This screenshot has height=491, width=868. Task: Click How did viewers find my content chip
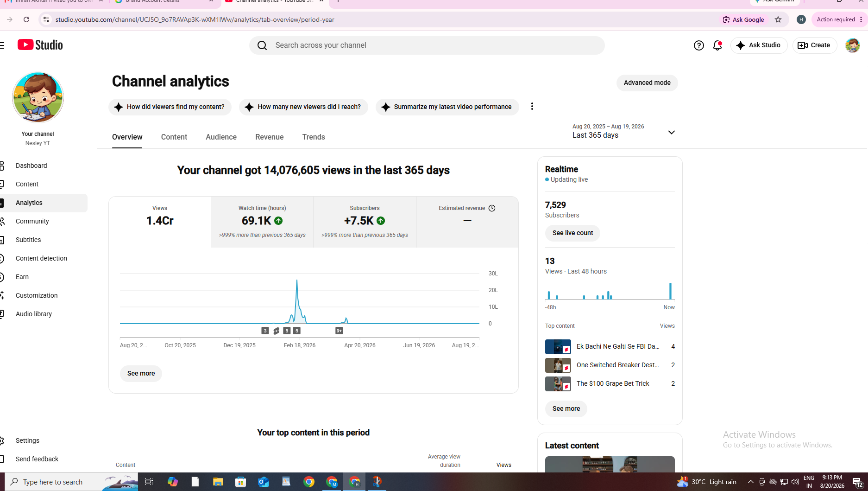click(170, 107)
